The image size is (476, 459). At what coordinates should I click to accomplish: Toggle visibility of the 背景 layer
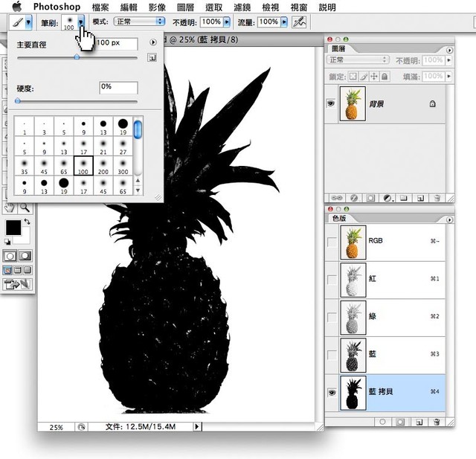click(x=332, y=104)
